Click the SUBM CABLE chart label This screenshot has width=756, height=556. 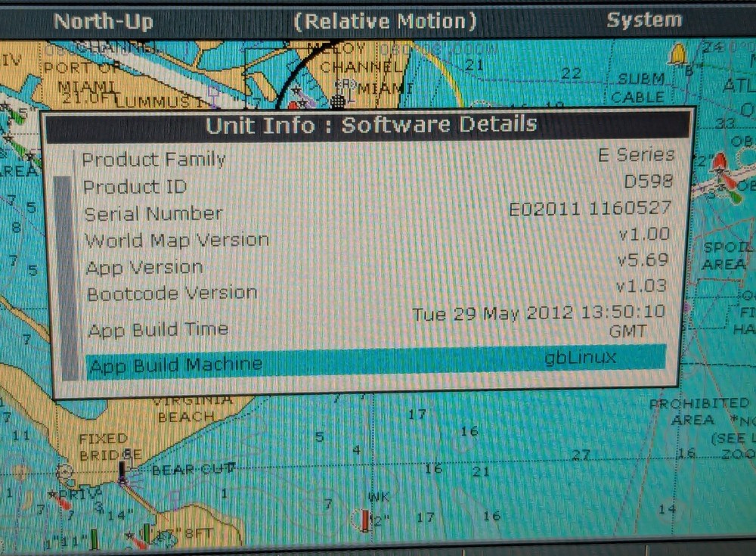[x=640, y=88]
